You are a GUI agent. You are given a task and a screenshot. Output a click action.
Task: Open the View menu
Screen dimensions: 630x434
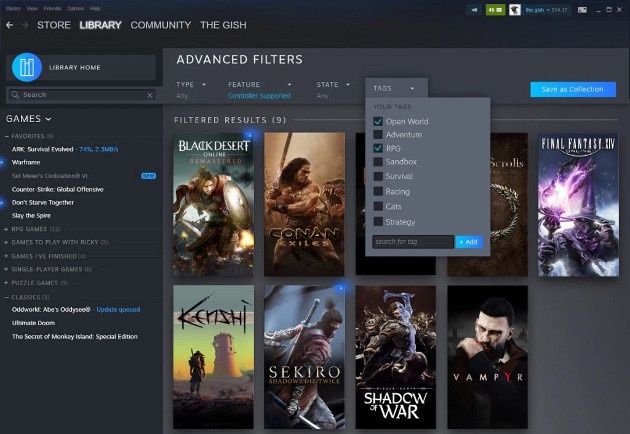point(32,8)
